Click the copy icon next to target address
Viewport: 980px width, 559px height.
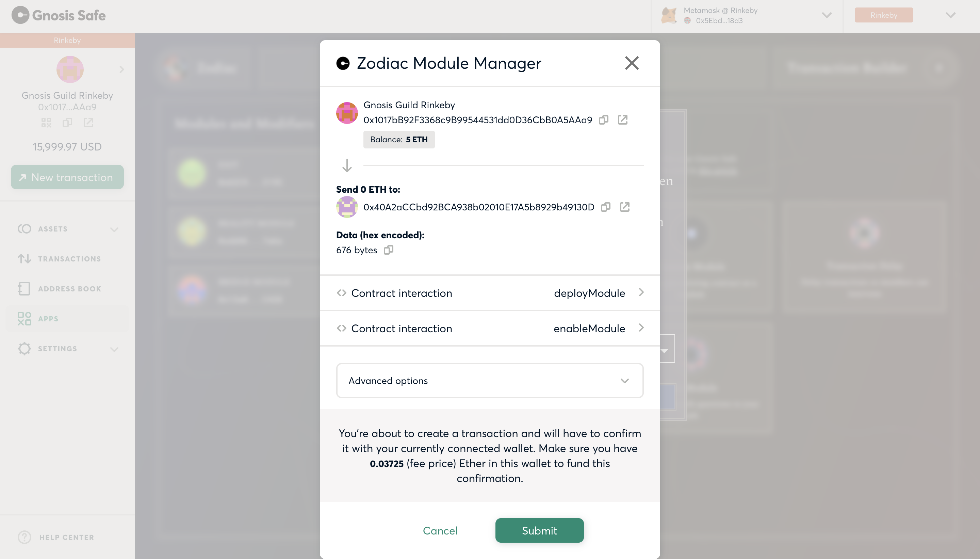click(606, 207)
